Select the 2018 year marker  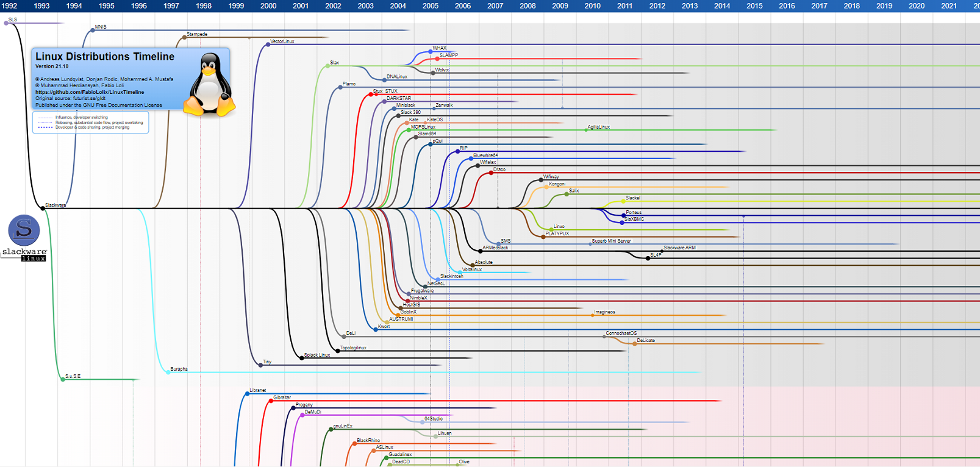click(852, 5)
